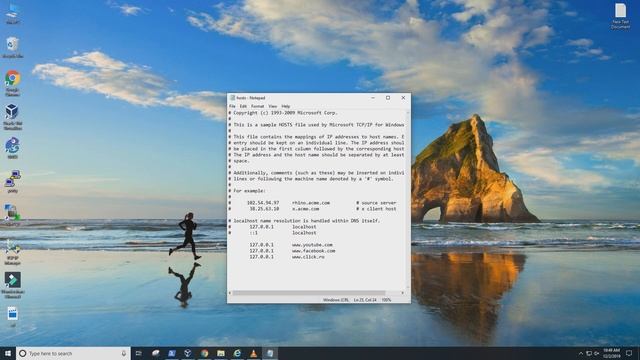Viewport: 640px width, 360px height.
Task: Click the '::1 localhost' commented line
Action: [x=272, y=233]
